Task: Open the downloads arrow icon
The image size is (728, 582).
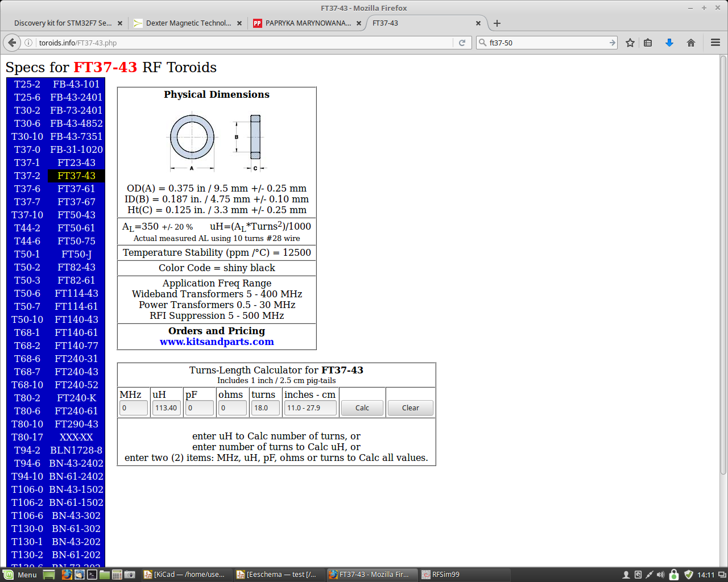Action: [669, 43]
